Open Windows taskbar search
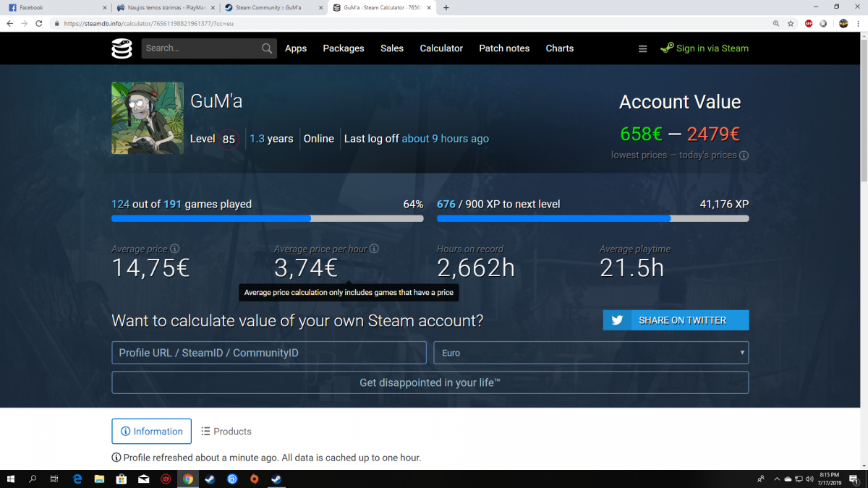The width and height of the screenshot is (868, 488). [33, 479]
